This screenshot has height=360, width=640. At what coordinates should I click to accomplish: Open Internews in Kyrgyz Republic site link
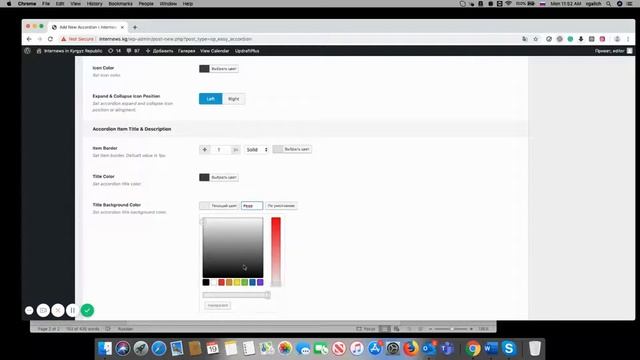[x=69, y=51]
